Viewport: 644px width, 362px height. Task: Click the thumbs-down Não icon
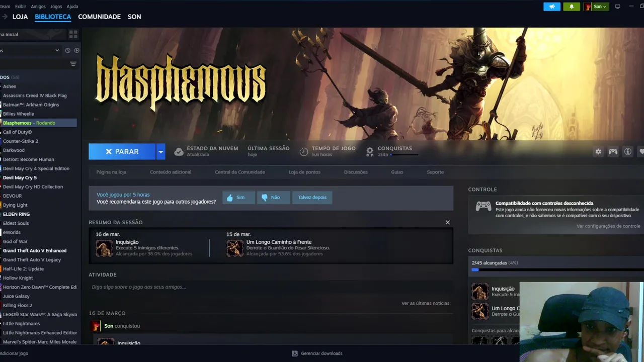coord(265,198)
